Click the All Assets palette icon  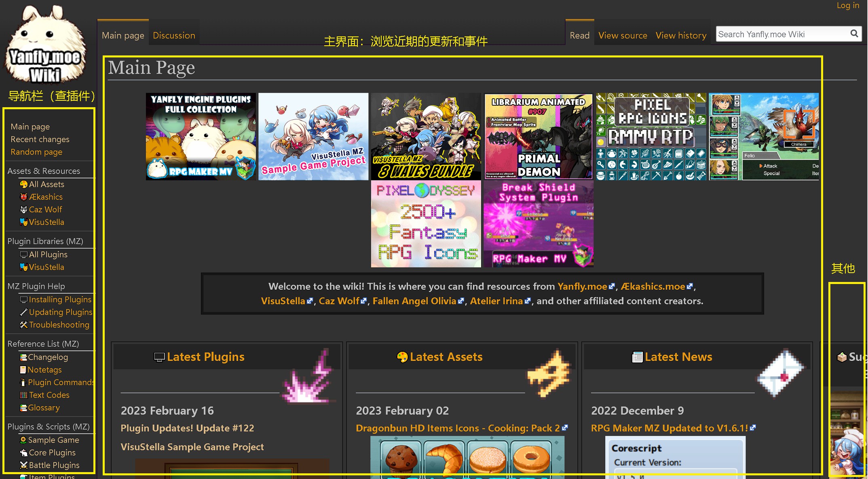click(23, 184)
